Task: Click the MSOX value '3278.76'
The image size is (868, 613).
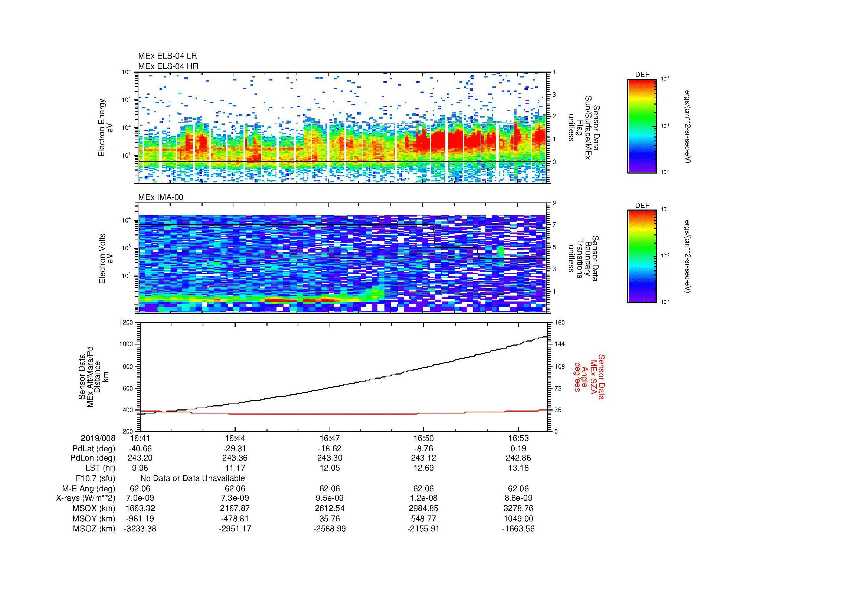Action: [x=518, y=509]
